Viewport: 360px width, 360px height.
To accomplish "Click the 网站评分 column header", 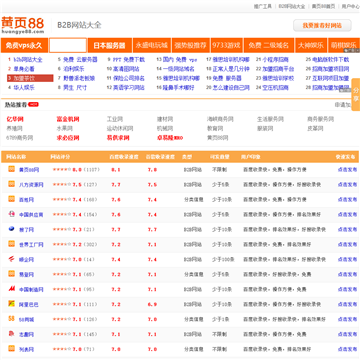I will (60, 157).
